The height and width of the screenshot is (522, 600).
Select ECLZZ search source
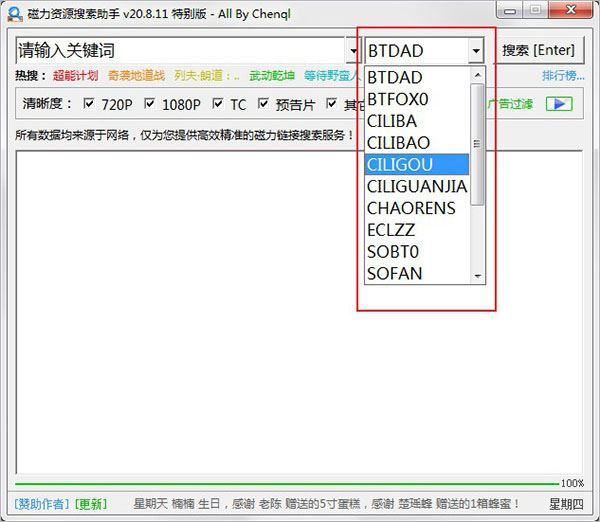[x=417, y=230]
